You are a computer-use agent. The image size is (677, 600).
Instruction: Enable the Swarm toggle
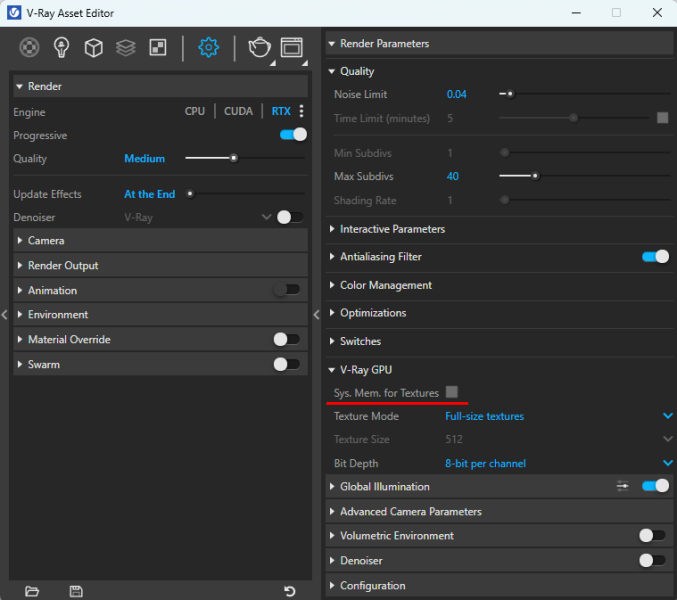[287, 364]
